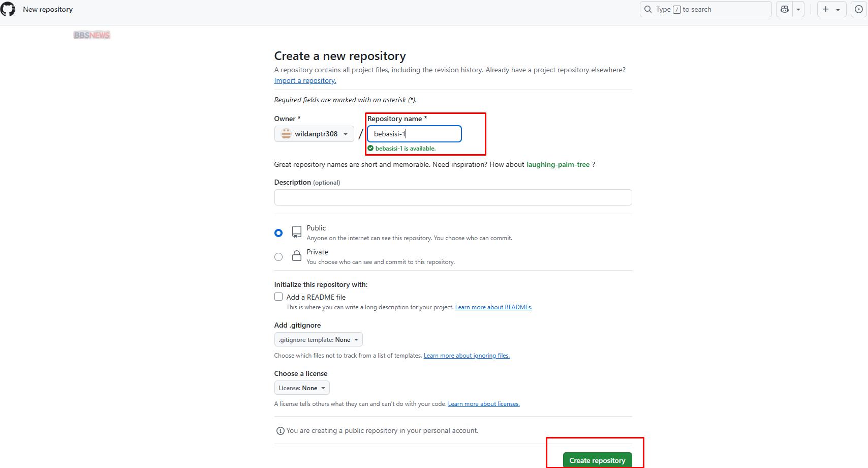Expand the .gitignore template dropdown
The image size is (868, 468).
tap(318, 339)
